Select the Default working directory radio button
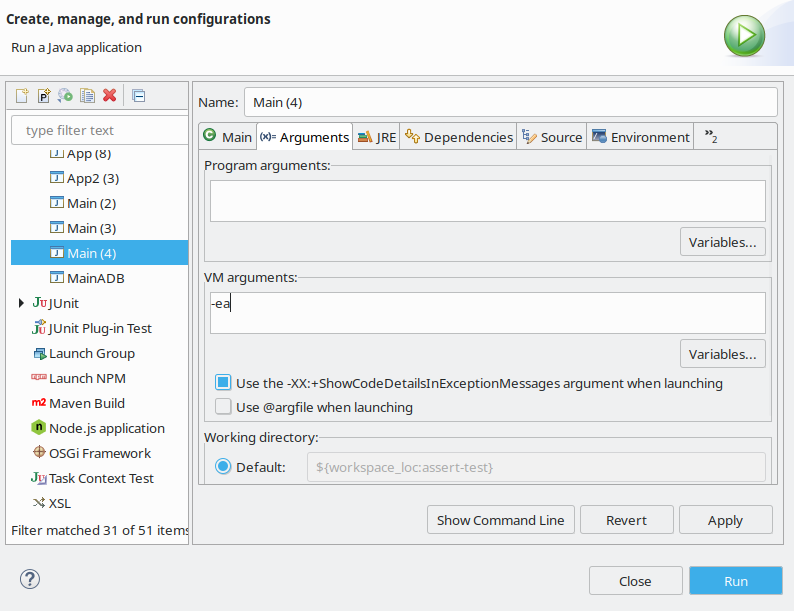 (x=223, y=467)
